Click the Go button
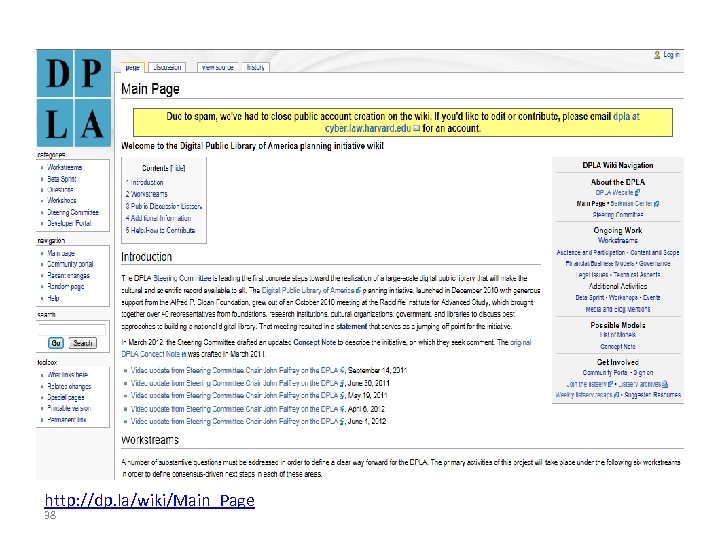 coord(56,343)
